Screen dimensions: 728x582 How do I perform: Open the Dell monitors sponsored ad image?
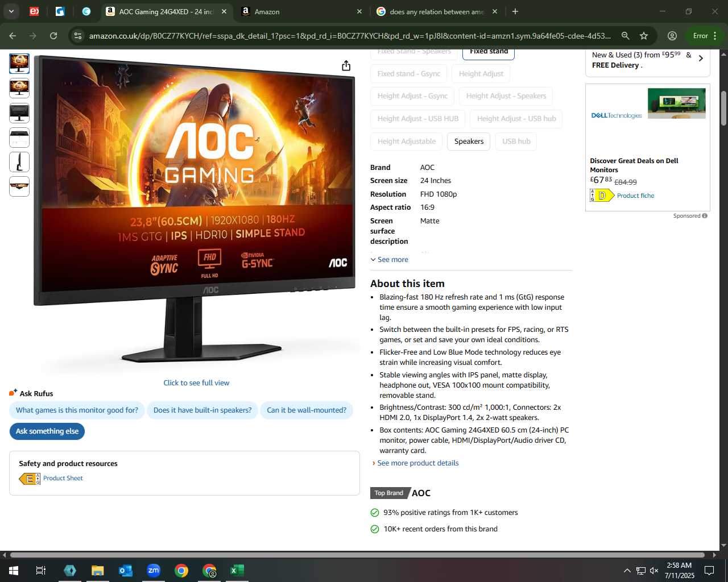coord(676,103)
